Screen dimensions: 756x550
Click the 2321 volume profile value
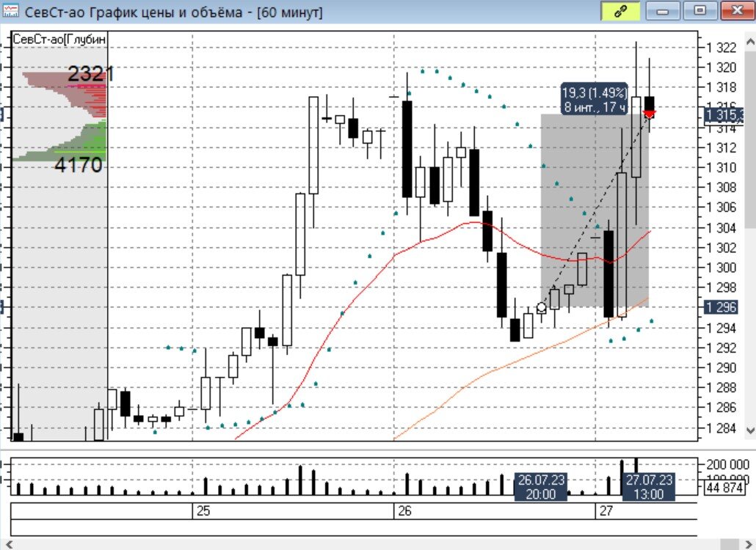point(90,74)
